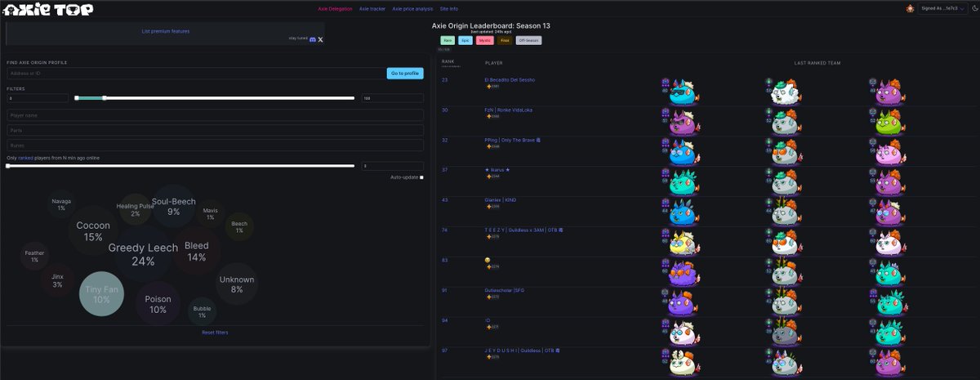Select the Cocoon 15% bubble
Screen dimensions: 980x380
93,230
